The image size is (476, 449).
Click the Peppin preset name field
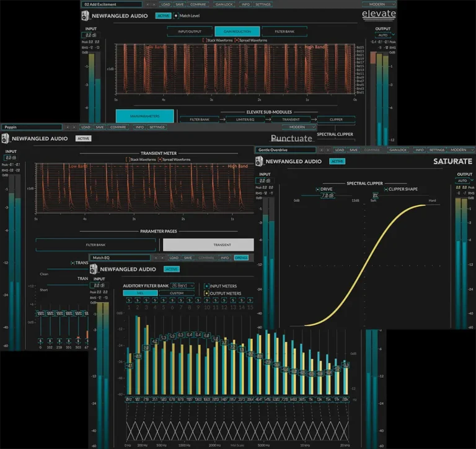[x=32, y=127]
